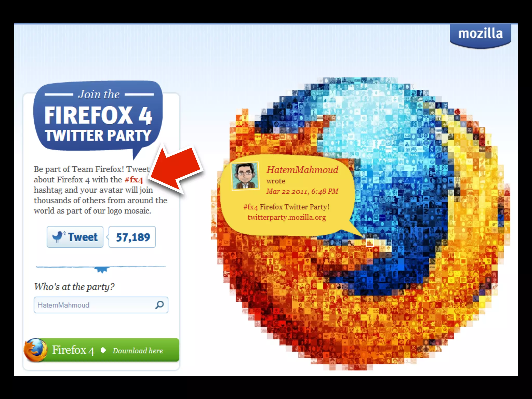Click the highlighted white-bordered mosaic tile
Image resolution: width=532 pixels, height=399 pixels.
pos(370,243)
